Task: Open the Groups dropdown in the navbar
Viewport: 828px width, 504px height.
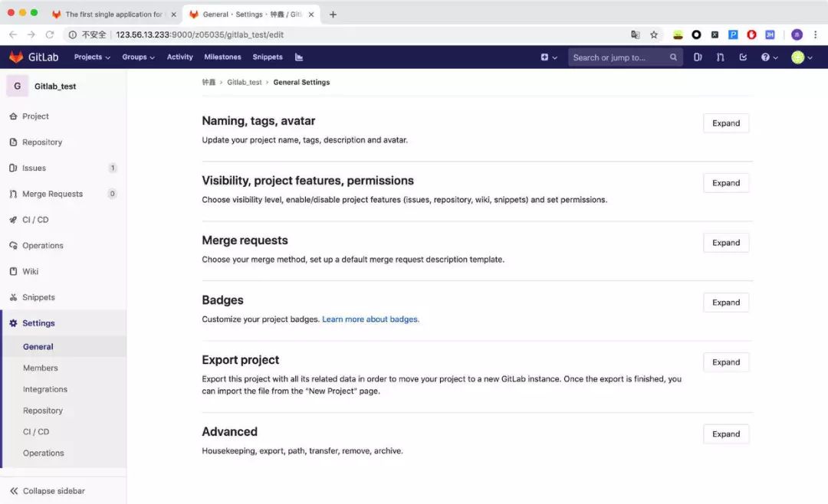Action: coord(138,57)
